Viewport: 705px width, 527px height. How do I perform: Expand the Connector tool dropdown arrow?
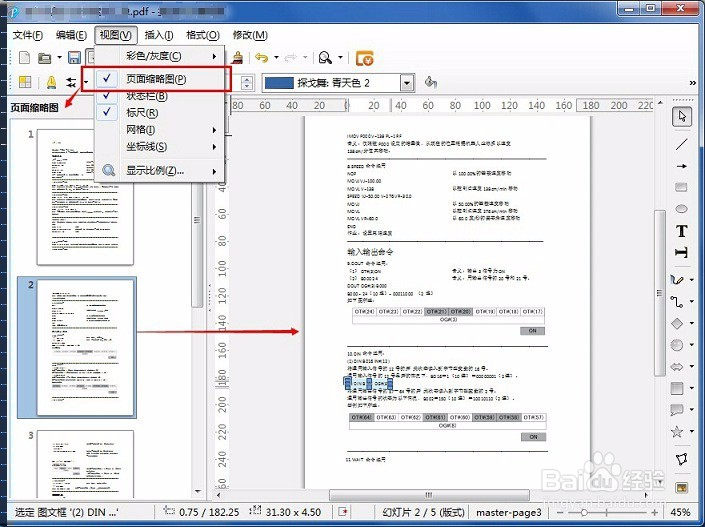tap(692, 301)
